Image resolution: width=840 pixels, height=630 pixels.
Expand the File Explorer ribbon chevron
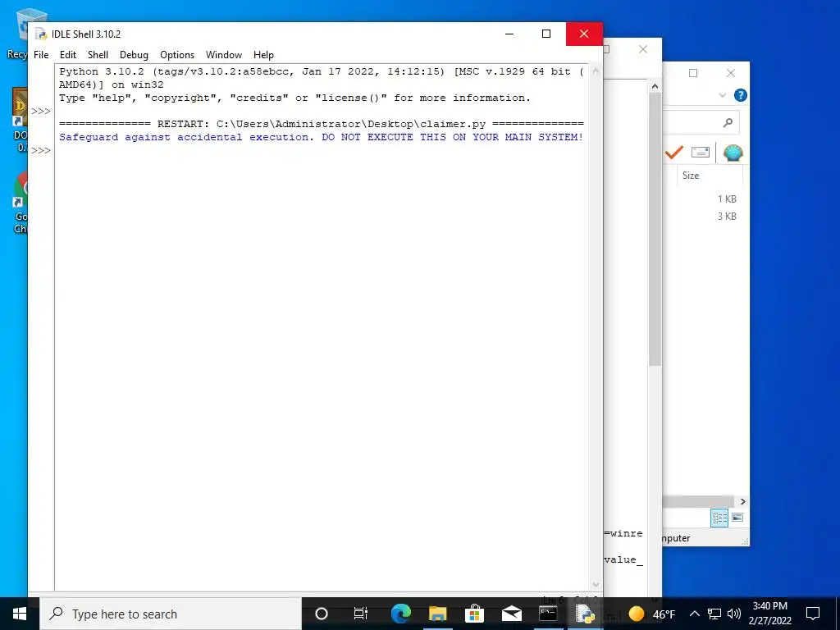click(722, 95)
